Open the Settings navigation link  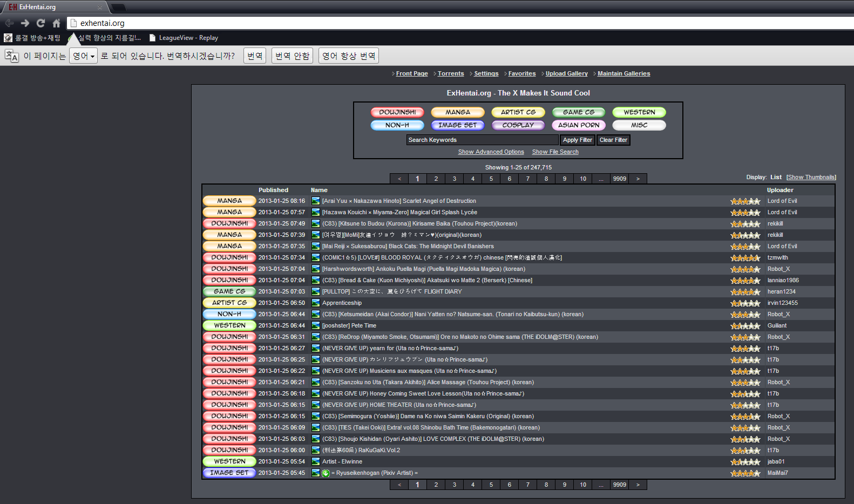tap(486, 73)
